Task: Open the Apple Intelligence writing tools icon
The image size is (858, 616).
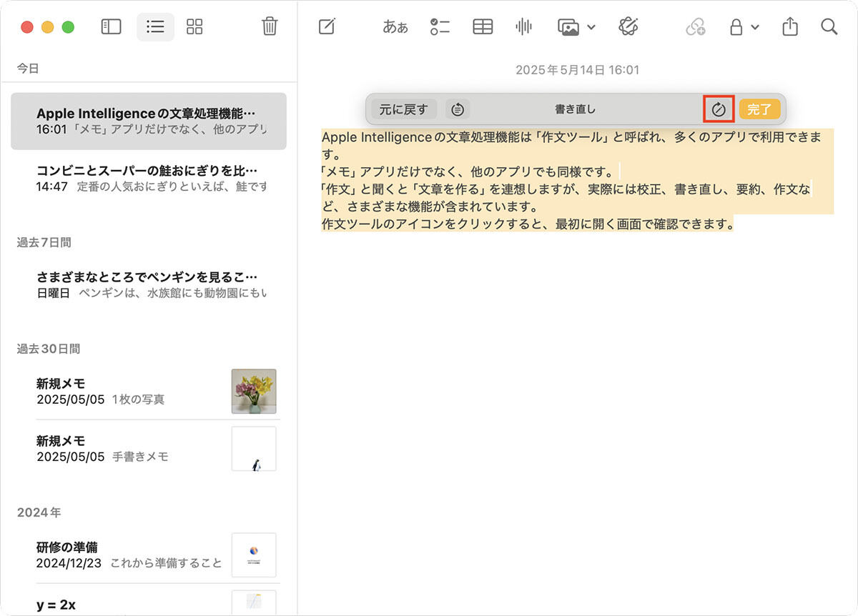Action: 628,27
